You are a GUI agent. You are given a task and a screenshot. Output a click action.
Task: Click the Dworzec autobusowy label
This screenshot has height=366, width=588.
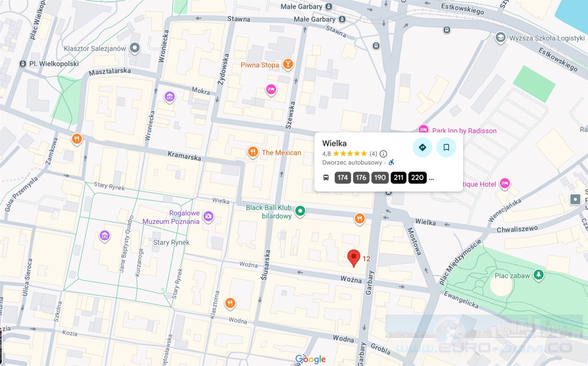[x=352, y=162]
